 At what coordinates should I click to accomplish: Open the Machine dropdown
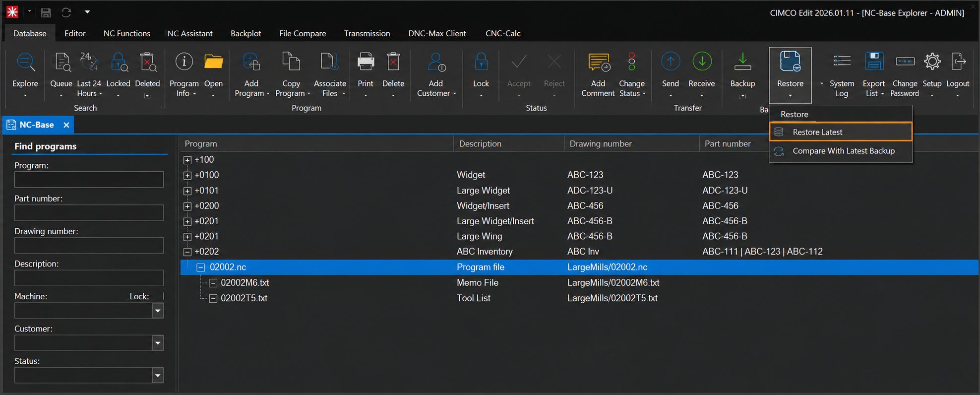pyautogui.click(x=158, y=311)
